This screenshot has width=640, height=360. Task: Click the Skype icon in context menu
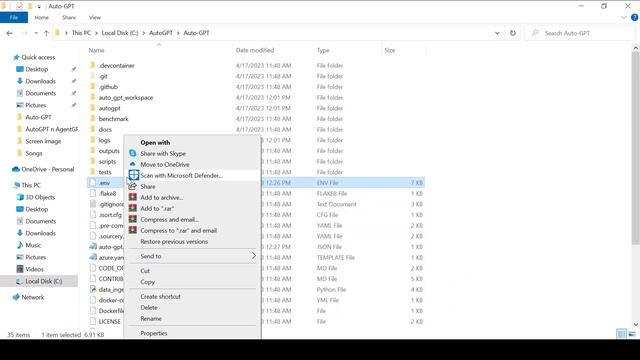click(133, 153)
